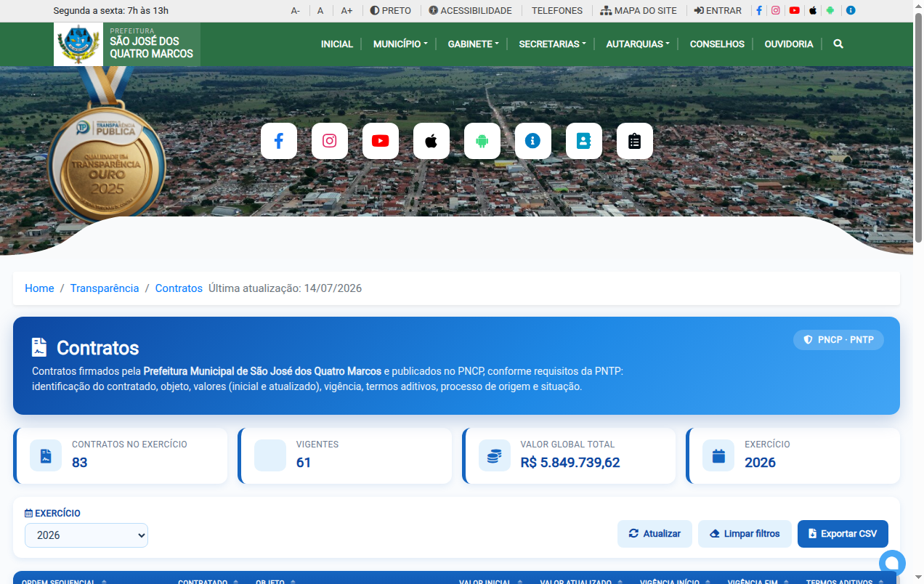
Task: Click coins icon in Valor Global Total card
Action: (x=495, y=455)
